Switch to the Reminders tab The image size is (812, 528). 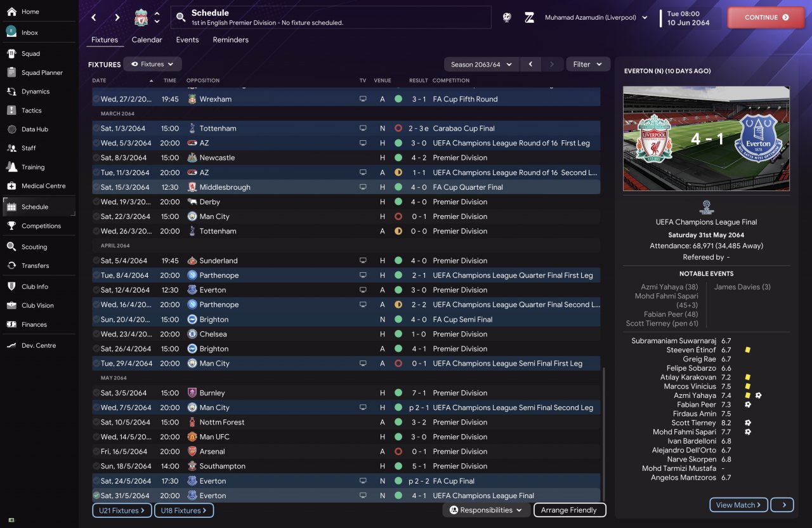(x=230, y=39)
